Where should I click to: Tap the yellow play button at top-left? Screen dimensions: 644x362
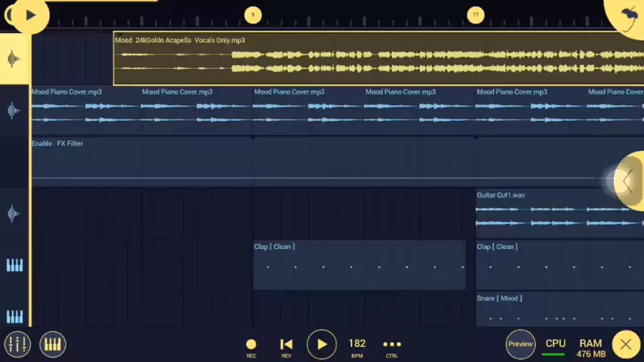click(x=30, y=14)
